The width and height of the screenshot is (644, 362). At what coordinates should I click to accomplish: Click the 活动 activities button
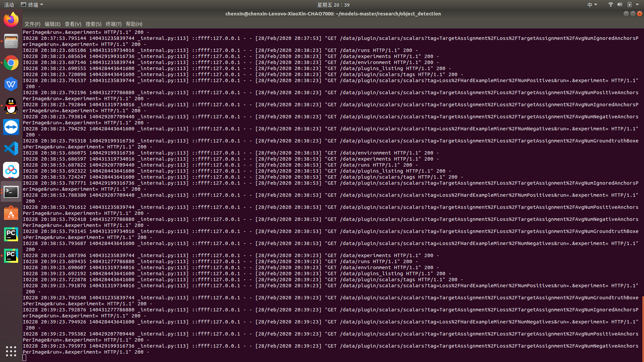9,5
